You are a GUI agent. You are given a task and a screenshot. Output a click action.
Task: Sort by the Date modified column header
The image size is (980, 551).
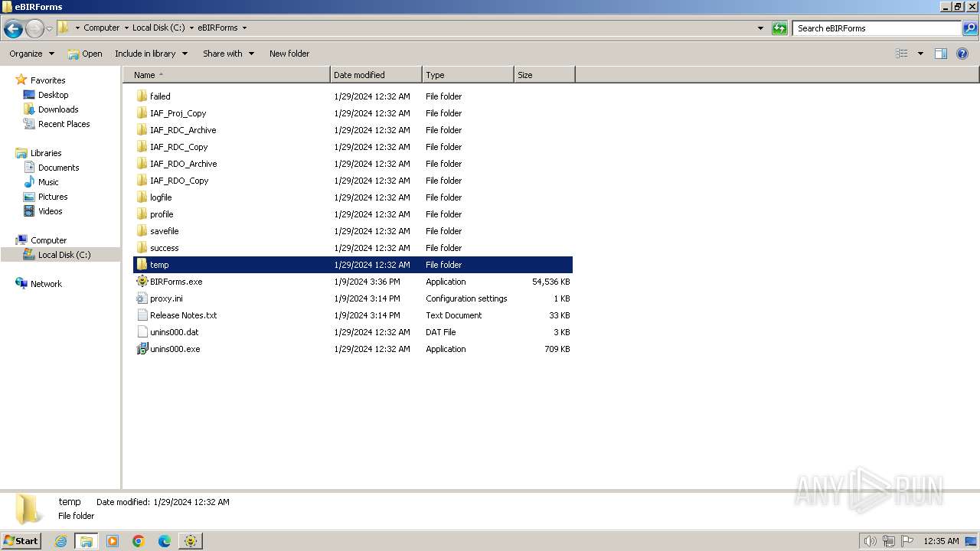pyautogui.click(x=376, y=75)
